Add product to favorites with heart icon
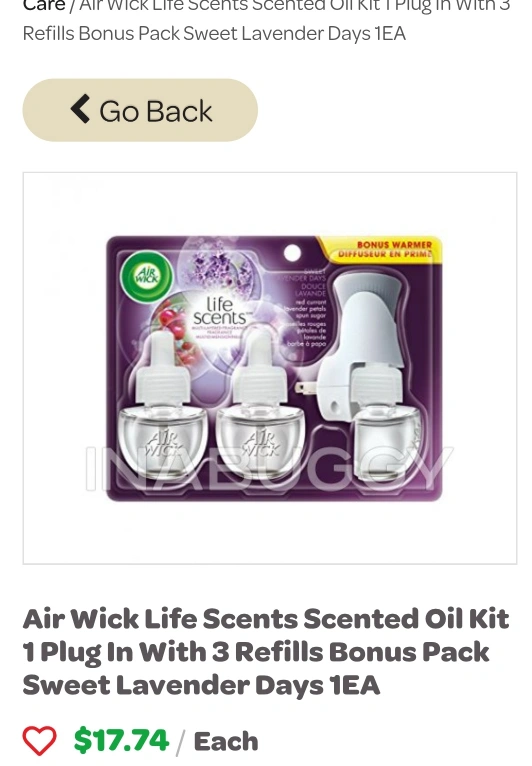This screenshot has height=766, width=532. (40, 741)
